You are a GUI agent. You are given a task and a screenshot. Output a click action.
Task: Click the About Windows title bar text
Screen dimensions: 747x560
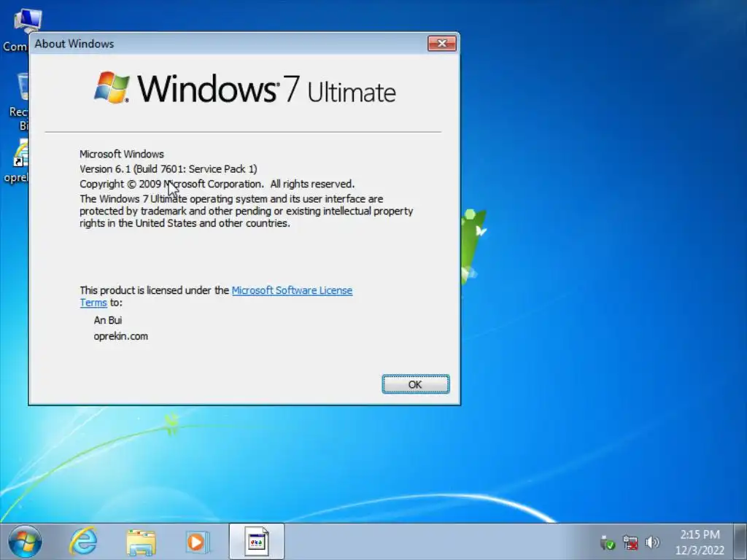[74, 44]
